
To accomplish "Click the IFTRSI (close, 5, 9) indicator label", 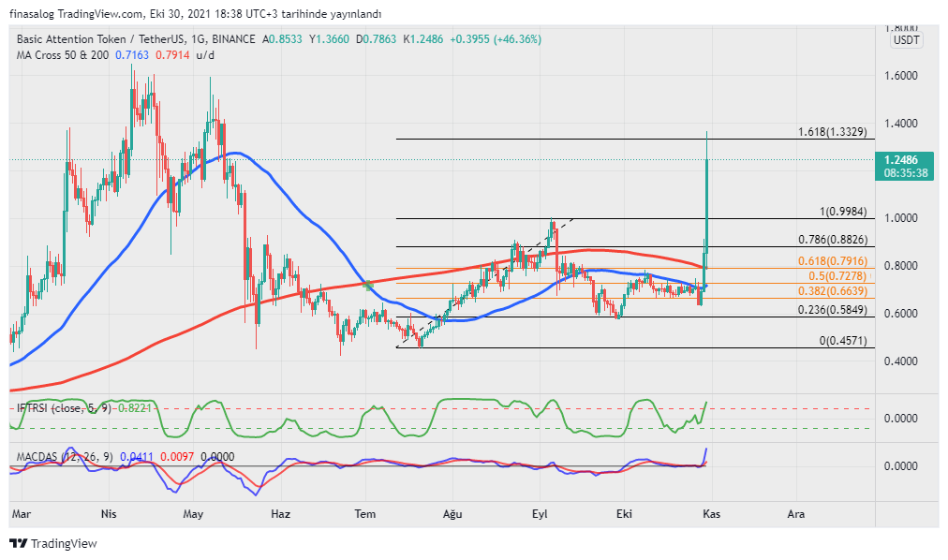I will coord(64,408).
